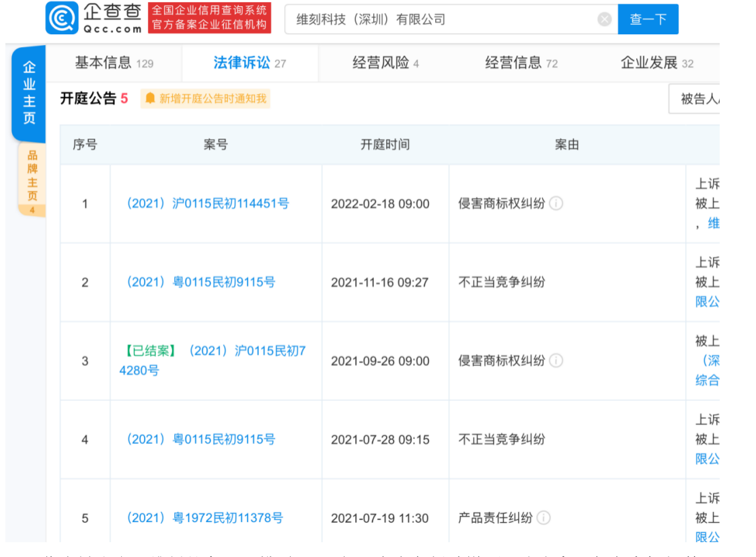The width and height of the screenshot is (756, 557).
Task: Select hearing time 2021-11-16 09:27
Action: [x=379, y=283]
